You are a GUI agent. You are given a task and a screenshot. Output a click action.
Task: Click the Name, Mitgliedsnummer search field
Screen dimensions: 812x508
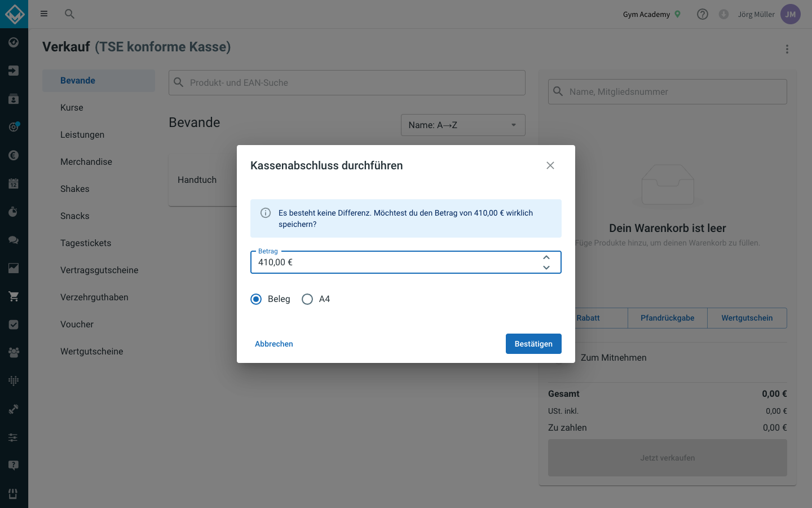[x=668, y=91]
